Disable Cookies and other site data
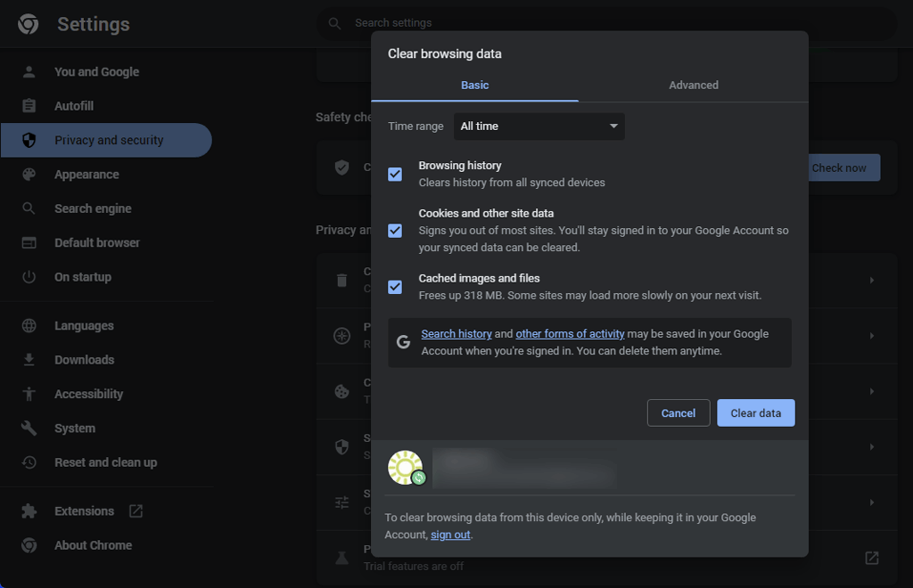 (395, 231)
